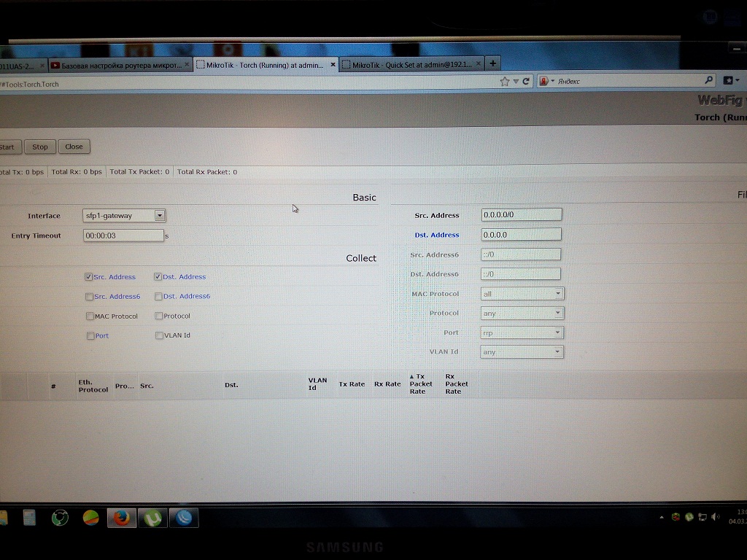Click the Dst. Address filter label link
The width and height of the screenshot is (747, 560).
tap(437, 235)
